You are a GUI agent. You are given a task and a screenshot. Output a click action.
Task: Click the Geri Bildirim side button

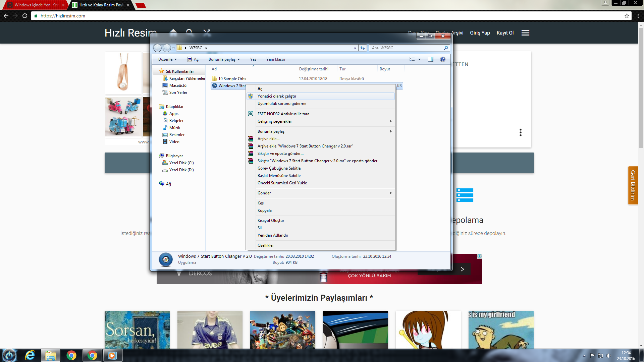click(633, 185)
